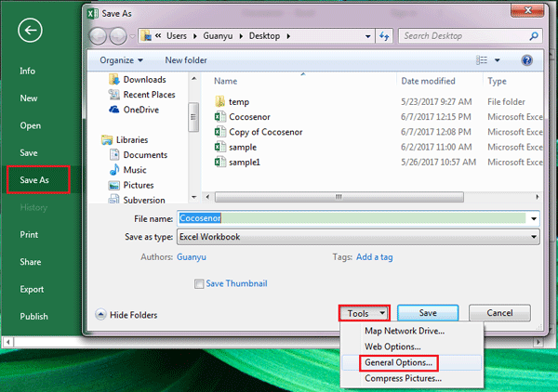The image size is (558, 392).
Task: Enable the Save Thumbnail checkbox
Action: point(199,283)
